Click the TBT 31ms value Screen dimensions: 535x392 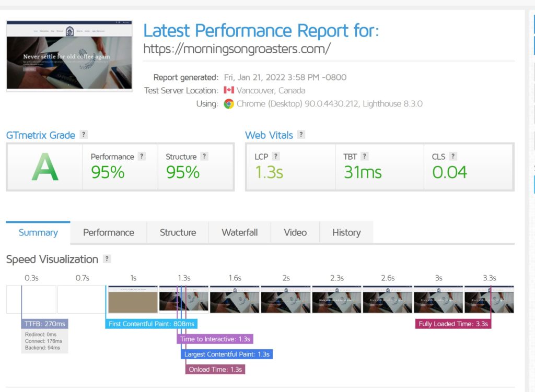363,172
